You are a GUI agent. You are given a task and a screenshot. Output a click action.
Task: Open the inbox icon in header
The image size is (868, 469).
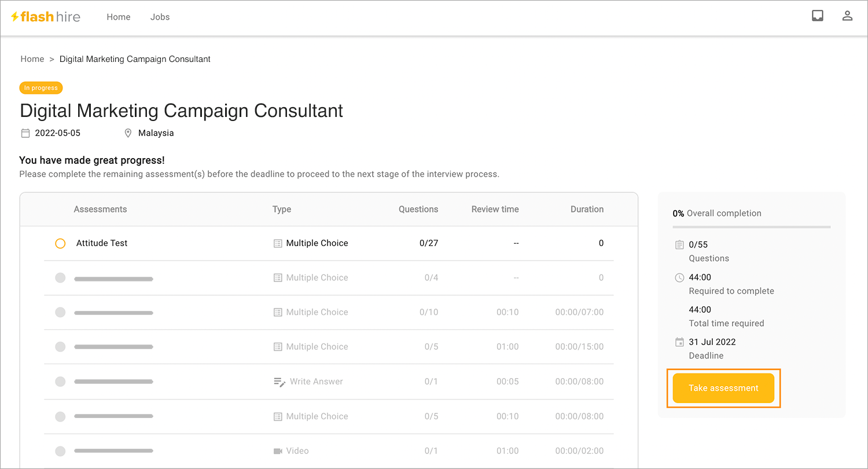point(817,16)
